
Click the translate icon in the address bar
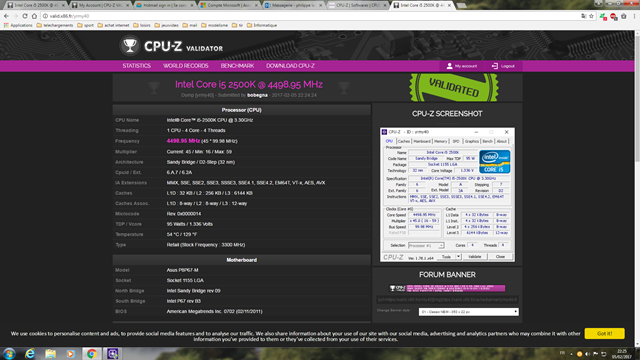pyautogui.click(x=583, y=16)
